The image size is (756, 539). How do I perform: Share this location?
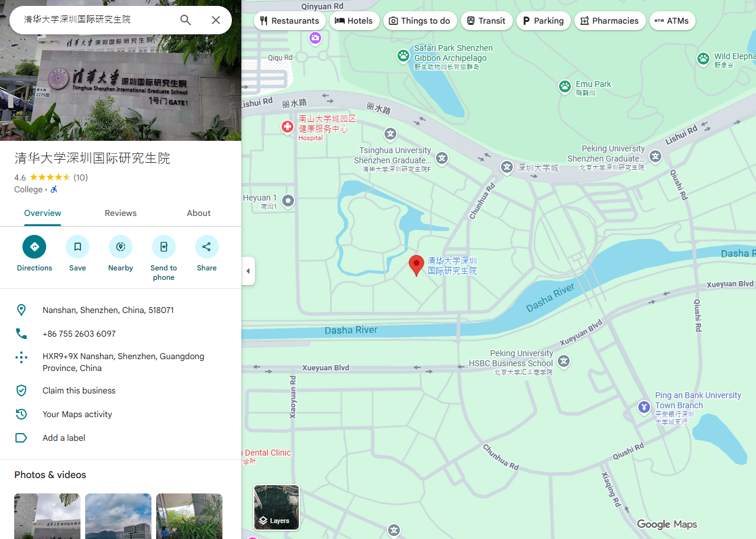click(x=206, y=247)
